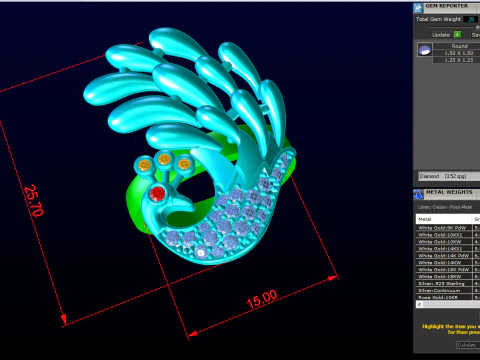The image size is (480, 360).
Task: Click the Library: Classic label in Metal Weights
Action: point(445,207)
